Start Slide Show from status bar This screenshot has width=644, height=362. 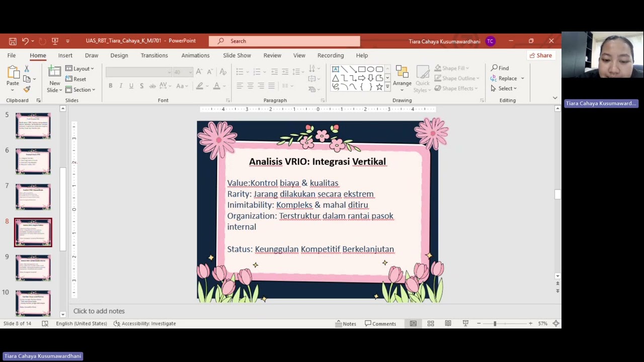tap(465, 324)
